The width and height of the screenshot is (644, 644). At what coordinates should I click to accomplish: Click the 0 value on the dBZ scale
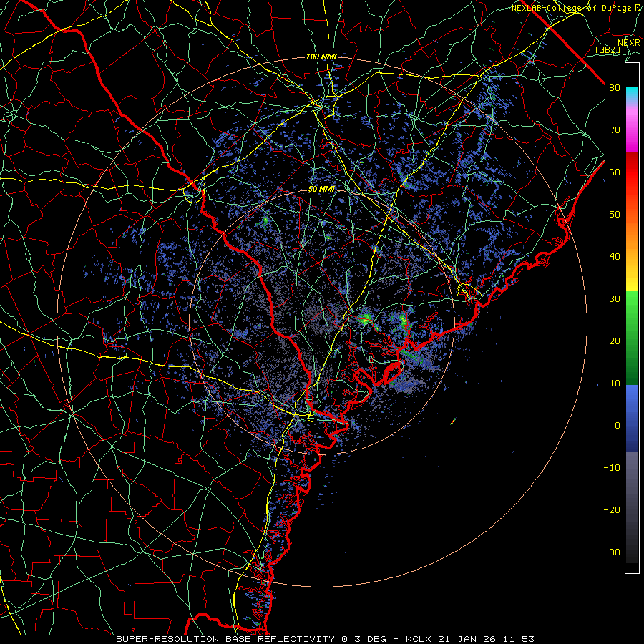click(x=618, y=426)
